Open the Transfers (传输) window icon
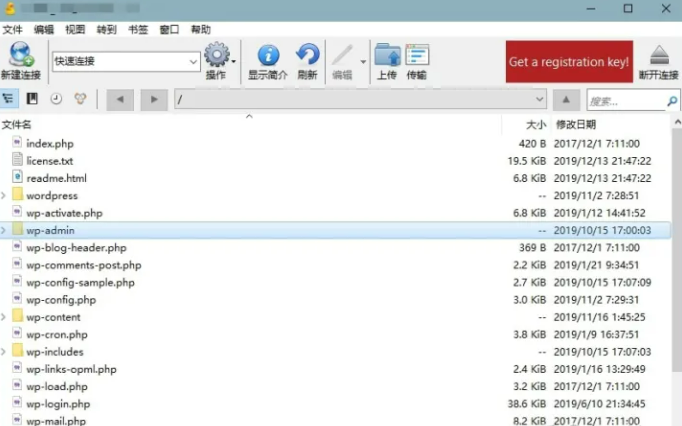 (417, 55)
